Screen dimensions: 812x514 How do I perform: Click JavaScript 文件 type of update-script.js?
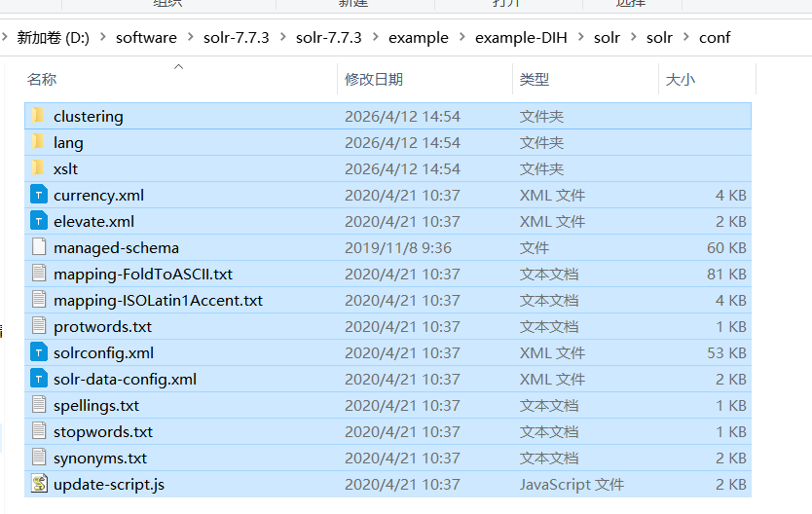point(572,485)
